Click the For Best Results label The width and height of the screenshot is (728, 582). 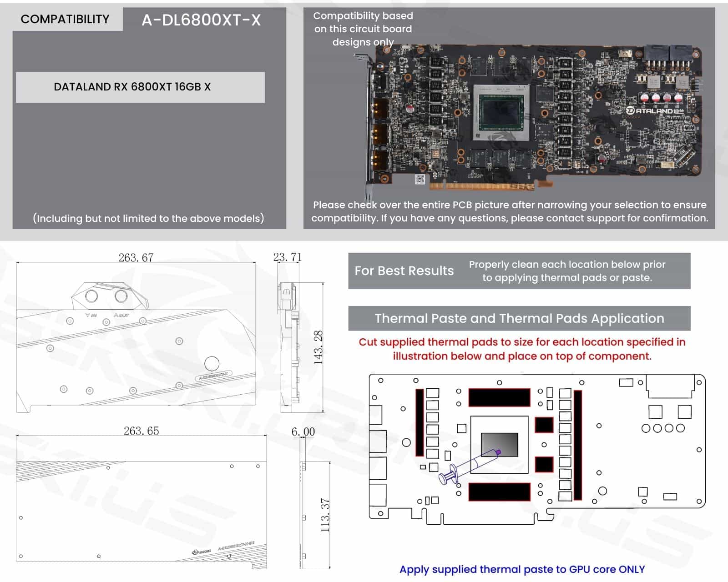point(404,271)
